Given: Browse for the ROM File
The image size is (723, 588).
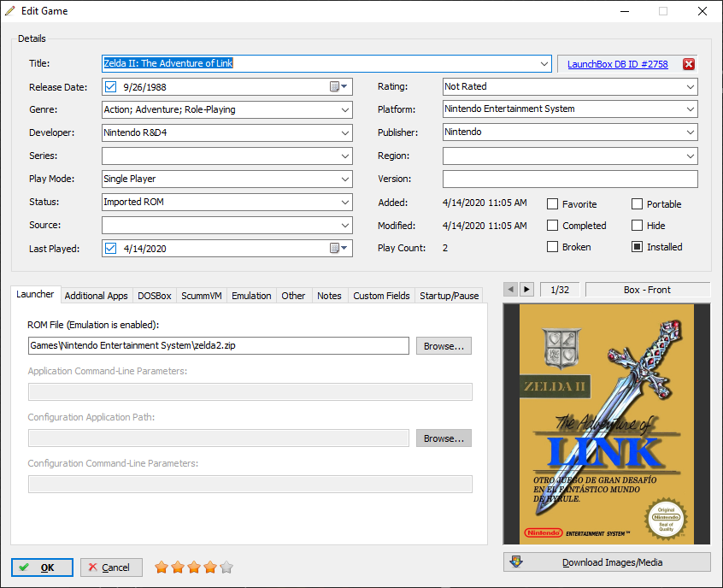Looking at the screenshot, I should 444,346.
